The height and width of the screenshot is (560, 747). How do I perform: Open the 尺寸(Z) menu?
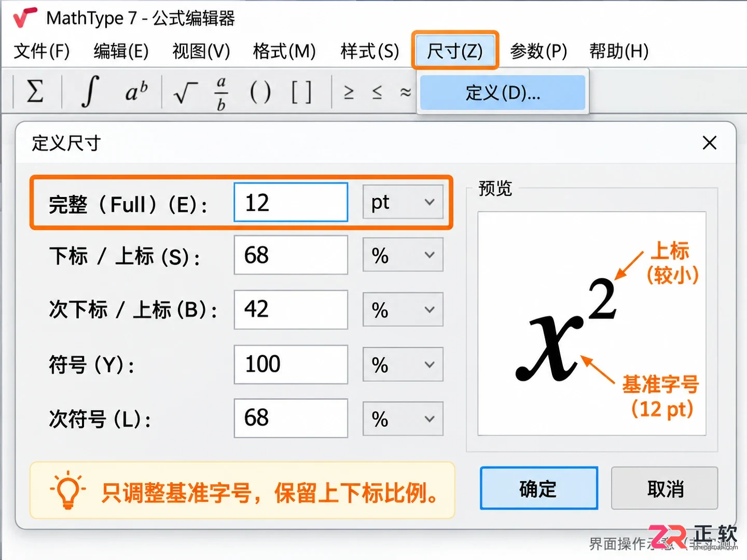(x=455, y=50)
